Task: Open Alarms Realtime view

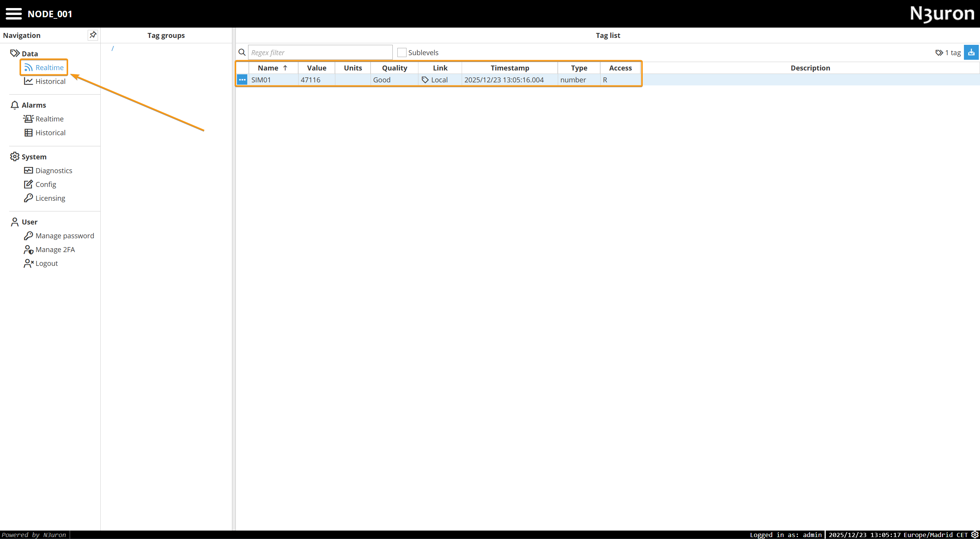Action: [49, 119]
